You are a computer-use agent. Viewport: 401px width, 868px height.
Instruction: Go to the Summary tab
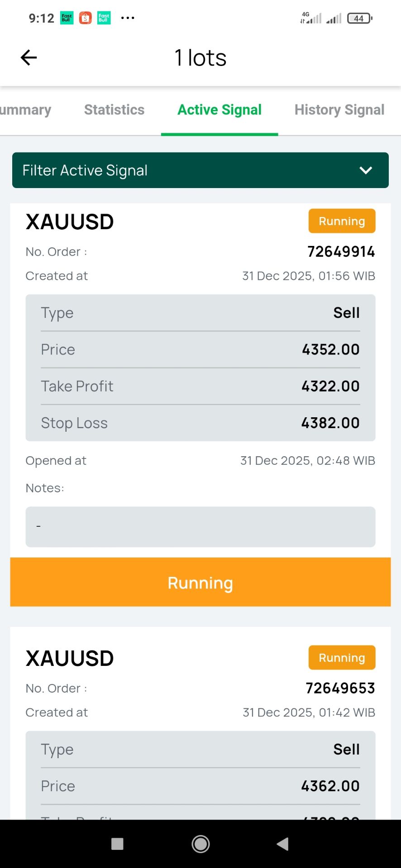click(x=25, y=110)
